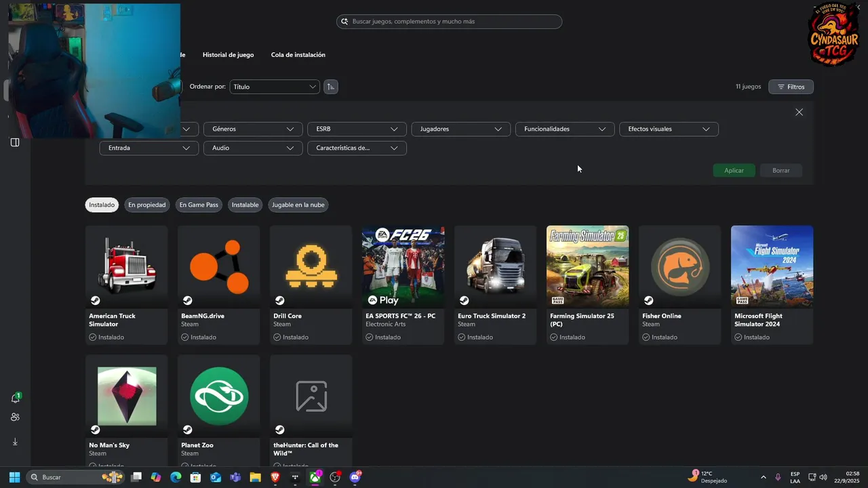868x488 pixels.
Task: Open the Microsoft Flight Simulator 2024 cover
Action: click(772, 266)
